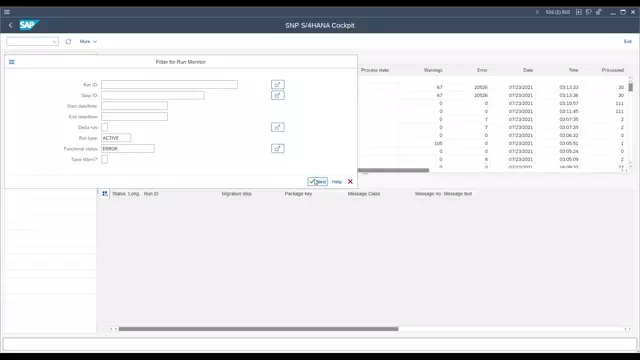The height and width of the screenshot is (360, 640).
Task: Click the Status column header in message table
Action: (x=119, y=193)
